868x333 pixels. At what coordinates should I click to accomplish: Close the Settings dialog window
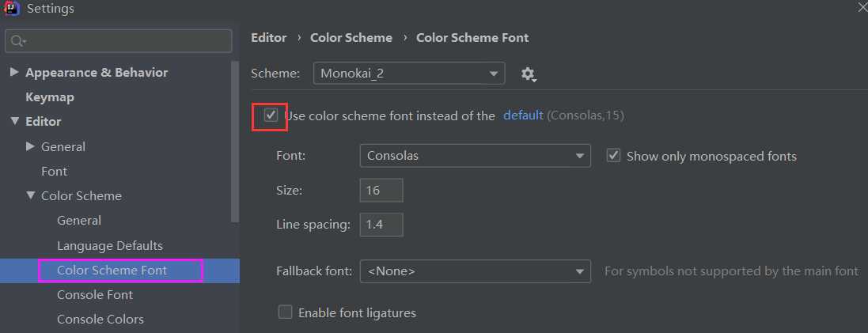coord(862,7)
